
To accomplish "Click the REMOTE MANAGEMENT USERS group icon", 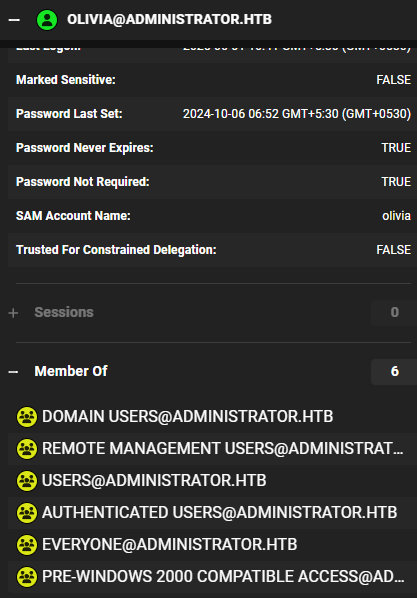I will point(27,449).
